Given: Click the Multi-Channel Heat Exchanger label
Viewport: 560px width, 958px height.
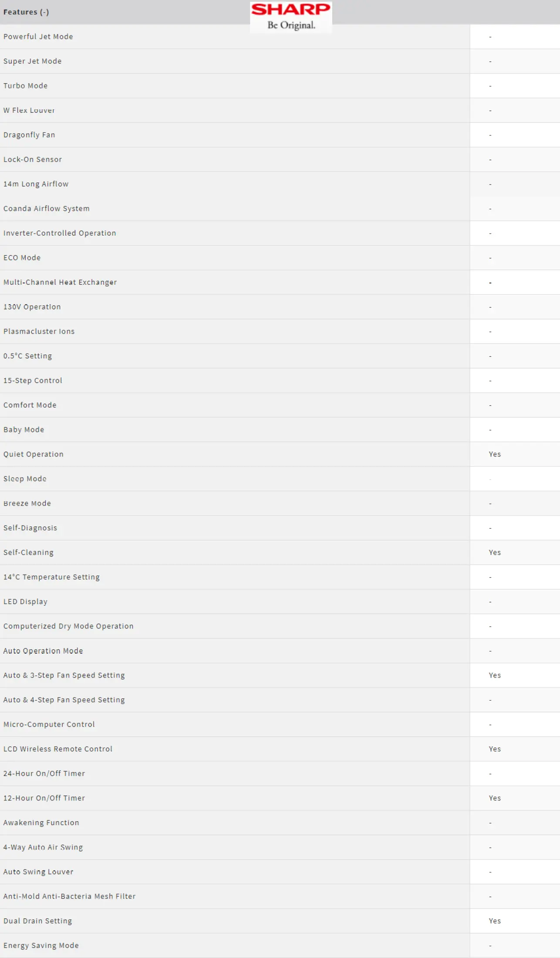Looking at the screenshot, I should (60, 282).
